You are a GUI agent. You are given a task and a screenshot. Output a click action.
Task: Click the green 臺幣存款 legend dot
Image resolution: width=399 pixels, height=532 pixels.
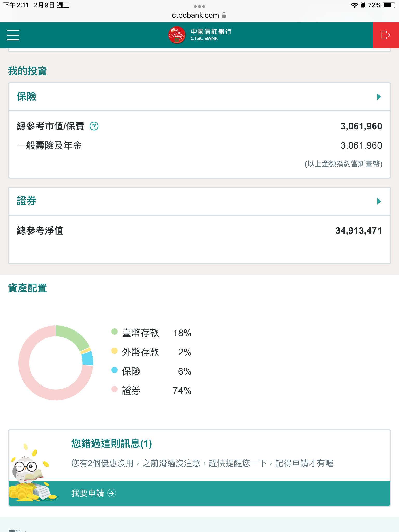pyautogui.click(x=115, y=332)
